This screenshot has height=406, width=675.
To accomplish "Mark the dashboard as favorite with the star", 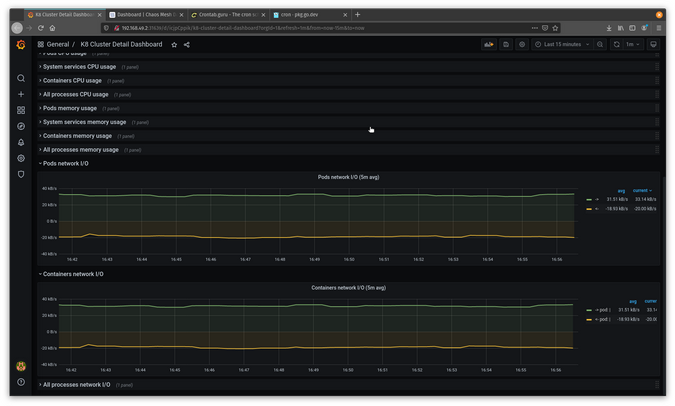I will [x=174, y=45].
